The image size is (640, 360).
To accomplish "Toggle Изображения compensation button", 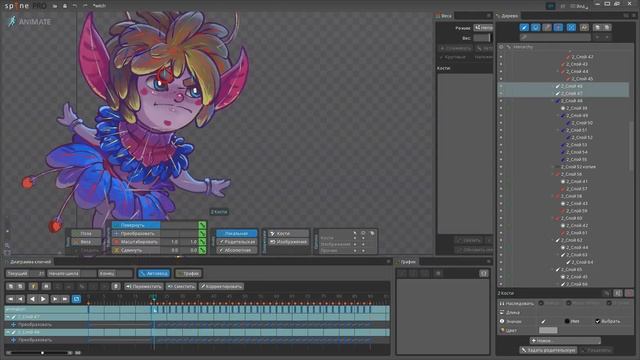I will tap(288, 242).
